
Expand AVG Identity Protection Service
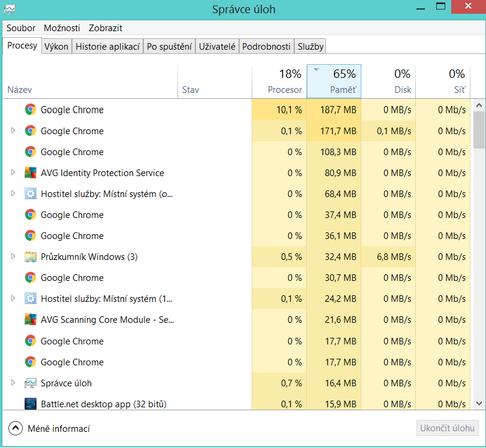[13, 172]
